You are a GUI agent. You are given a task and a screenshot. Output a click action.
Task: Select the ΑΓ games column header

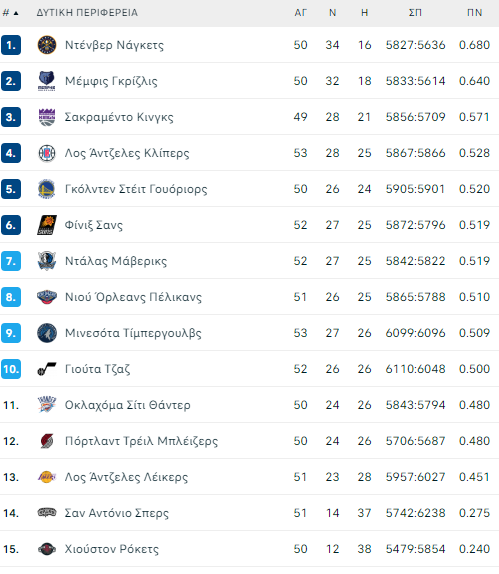(300, 13)
